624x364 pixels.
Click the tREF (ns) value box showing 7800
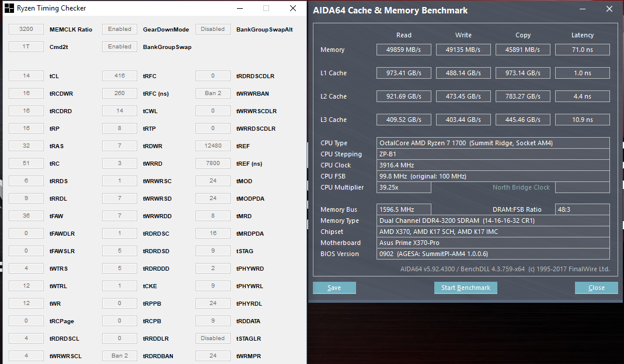pyautogui.click(x=213, y=163)
